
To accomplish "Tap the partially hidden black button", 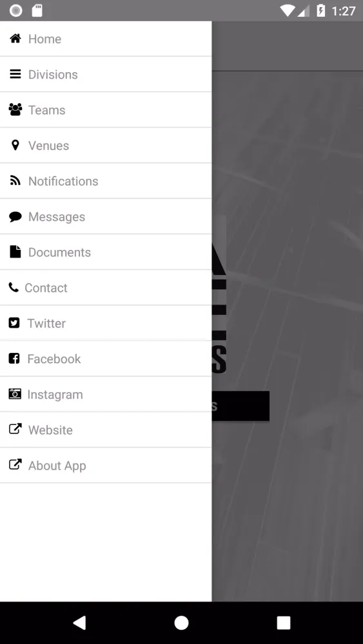I will coord(240,406).
